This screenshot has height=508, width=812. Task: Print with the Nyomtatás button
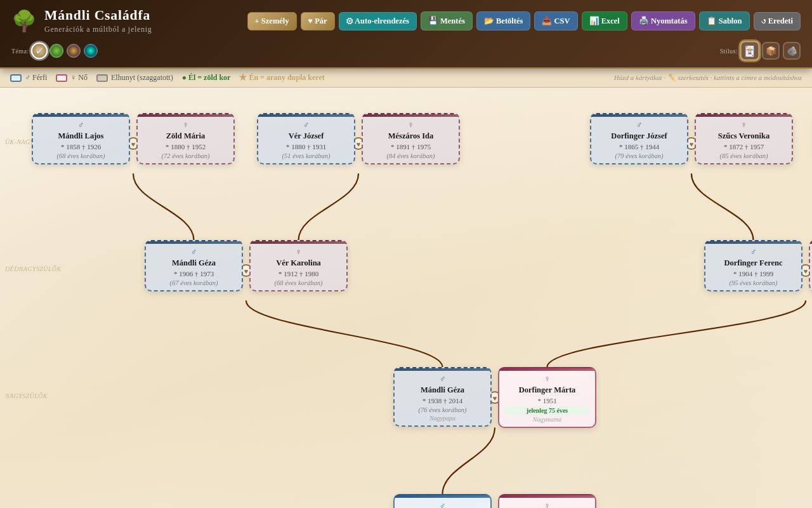click(663, 21)
